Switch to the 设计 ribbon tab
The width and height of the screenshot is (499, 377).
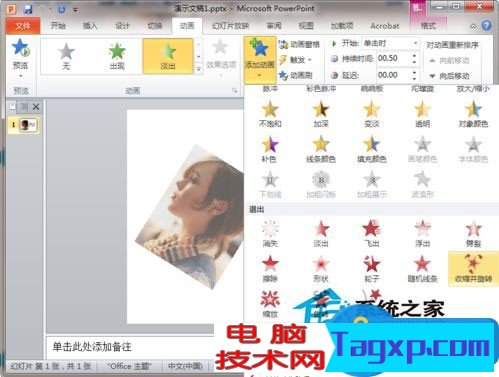click(122, 26)
